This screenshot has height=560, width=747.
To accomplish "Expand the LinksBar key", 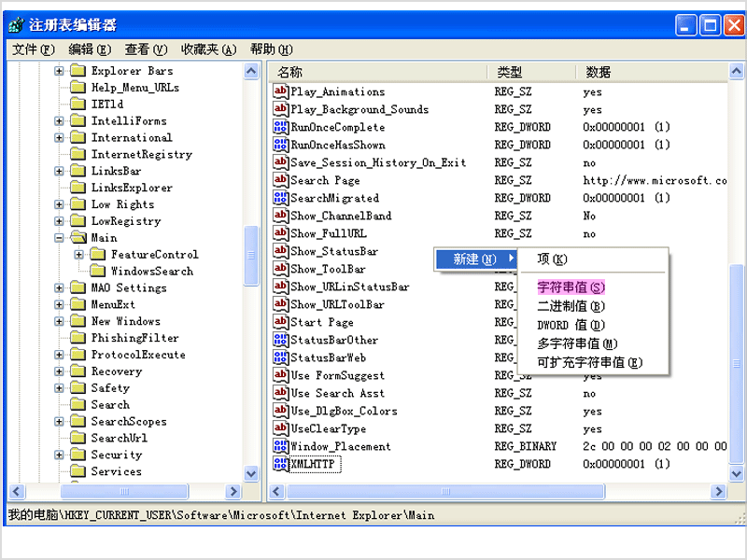I will tap(59, 171).
